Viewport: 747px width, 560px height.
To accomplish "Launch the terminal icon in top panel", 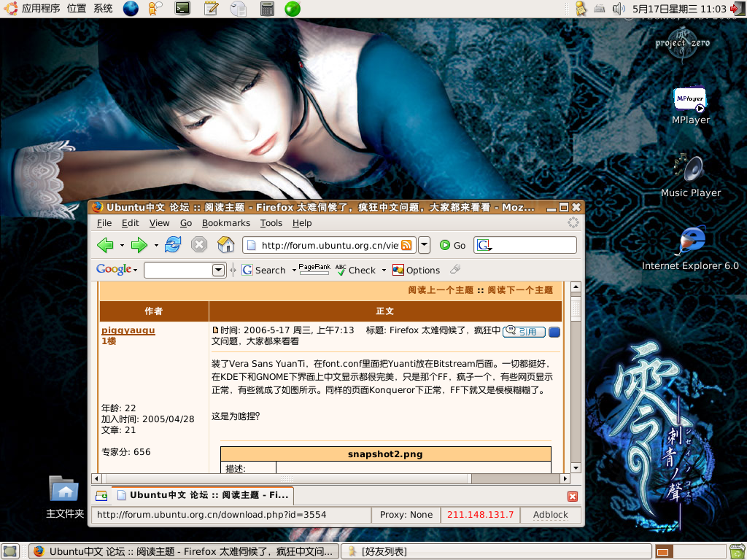I will (182, 9).
